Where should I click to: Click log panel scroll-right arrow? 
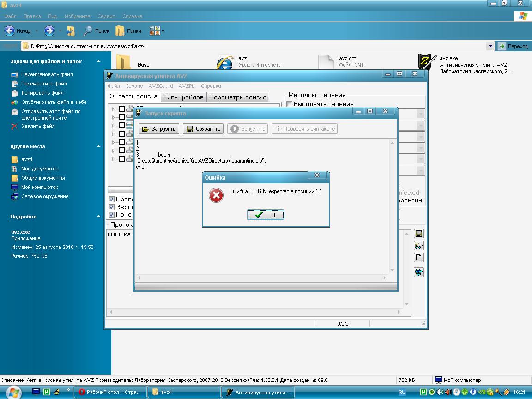click(399, 311)
